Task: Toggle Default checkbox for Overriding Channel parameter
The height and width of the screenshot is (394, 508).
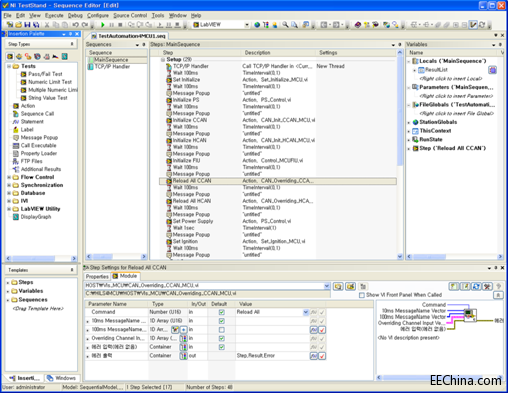Action: tap(222, 338)
